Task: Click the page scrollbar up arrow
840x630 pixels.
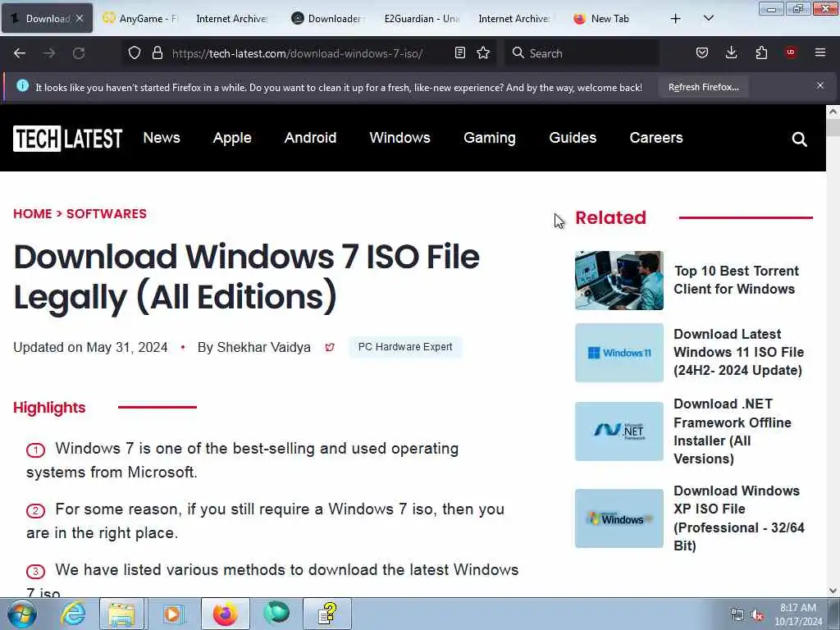Action: click(833, 112)
